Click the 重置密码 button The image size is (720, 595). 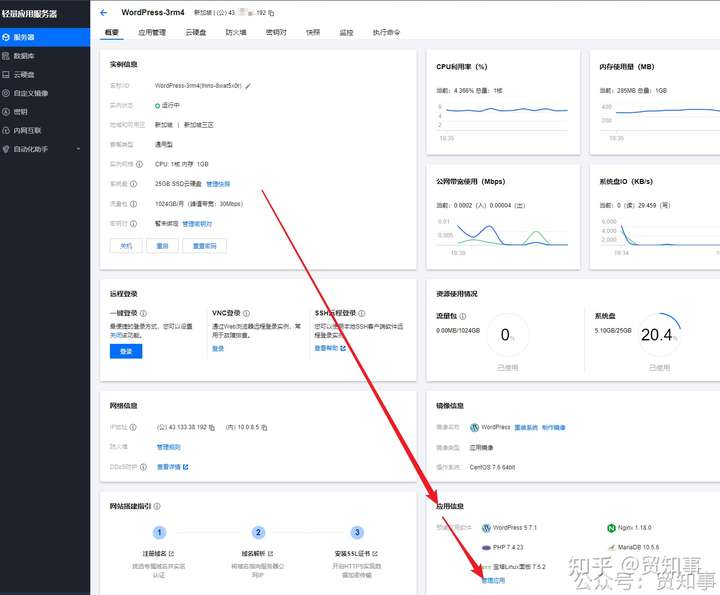pos(204,246)
